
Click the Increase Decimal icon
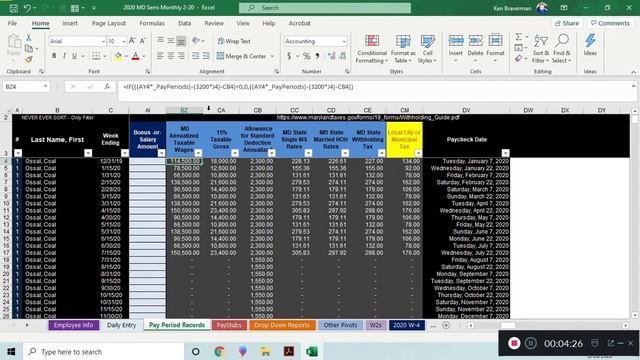pos(331,56)
